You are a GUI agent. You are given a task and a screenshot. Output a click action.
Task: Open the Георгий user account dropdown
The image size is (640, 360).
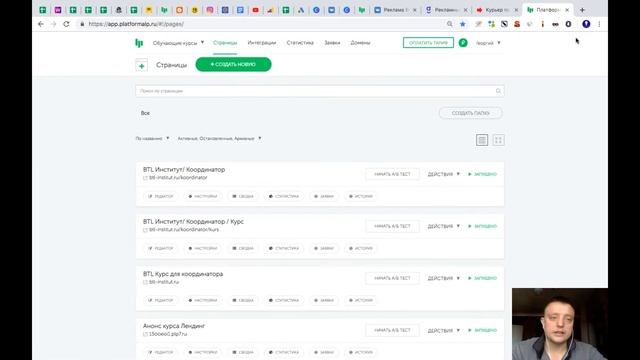pyautogui.click(x=488, y=43)
